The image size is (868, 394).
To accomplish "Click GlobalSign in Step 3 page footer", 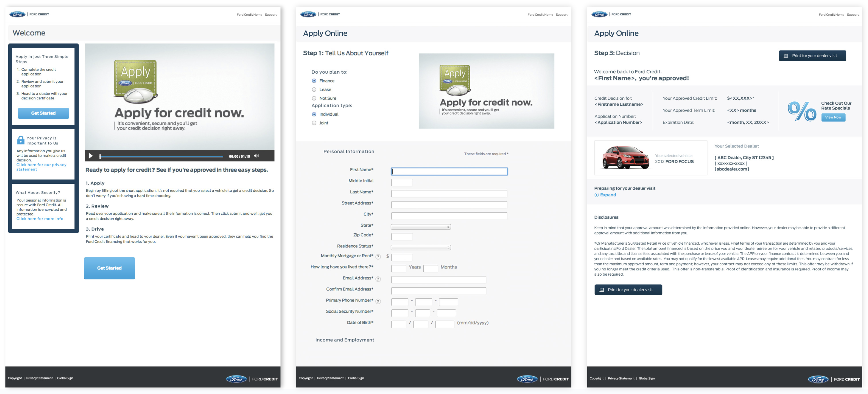I will pos(647,378).
